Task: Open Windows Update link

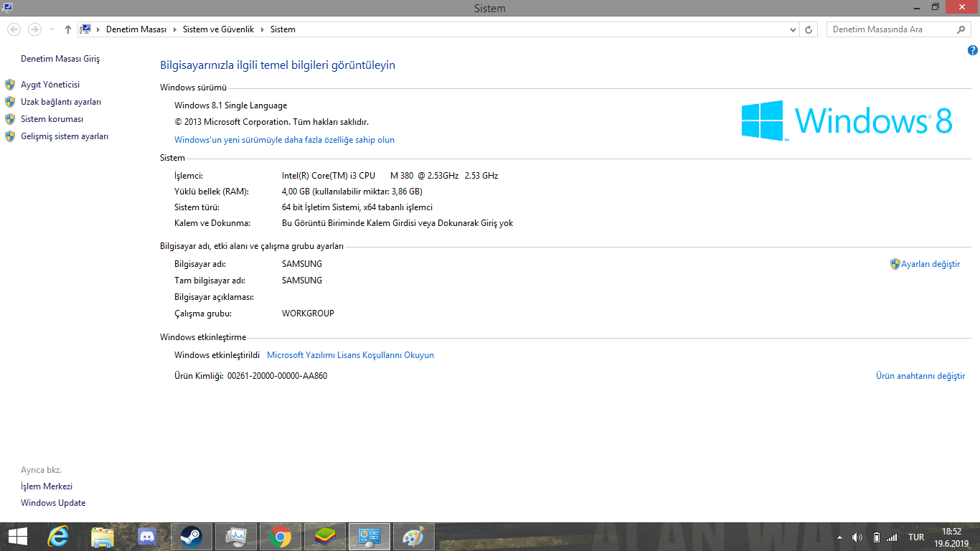Action: point(53,503)
